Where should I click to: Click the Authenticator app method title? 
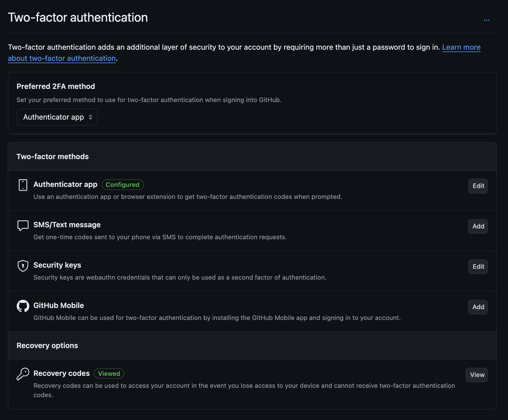pos(66,184)
